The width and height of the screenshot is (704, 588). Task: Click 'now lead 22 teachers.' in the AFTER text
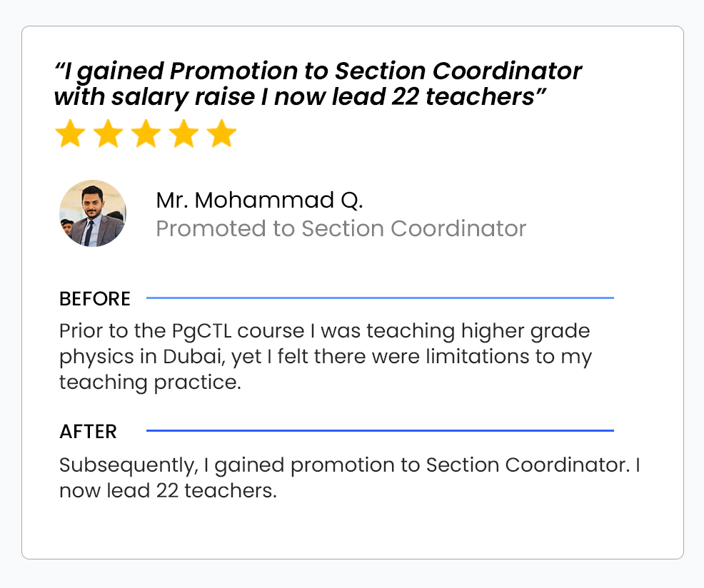168,492
